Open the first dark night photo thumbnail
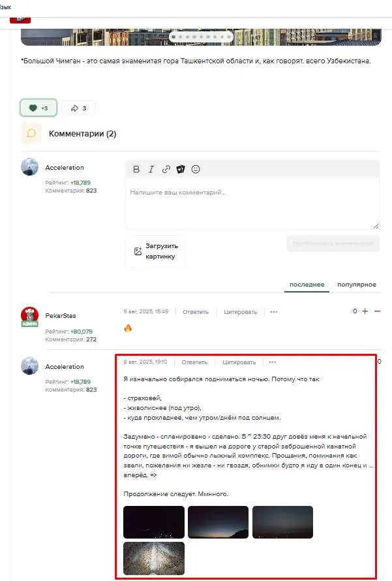This screenshot has width=392, height=581. click(x=154, y=522)
